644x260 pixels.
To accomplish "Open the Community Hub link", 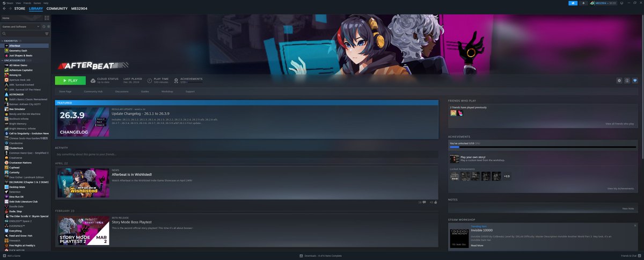I will coord(93,91).
